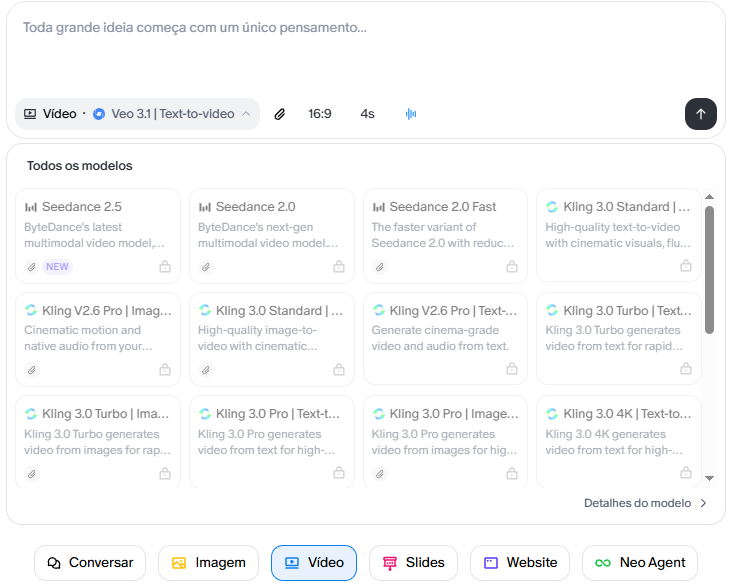Click lock icon on Kling 3.0 4K card

(x=686, y=472)
